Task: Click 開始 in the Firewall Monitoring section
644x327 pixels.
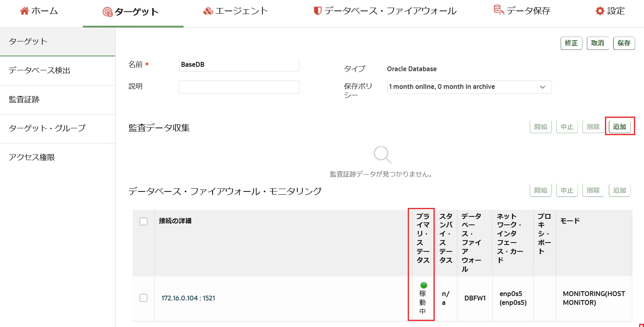Action: (x=541, y=190)
